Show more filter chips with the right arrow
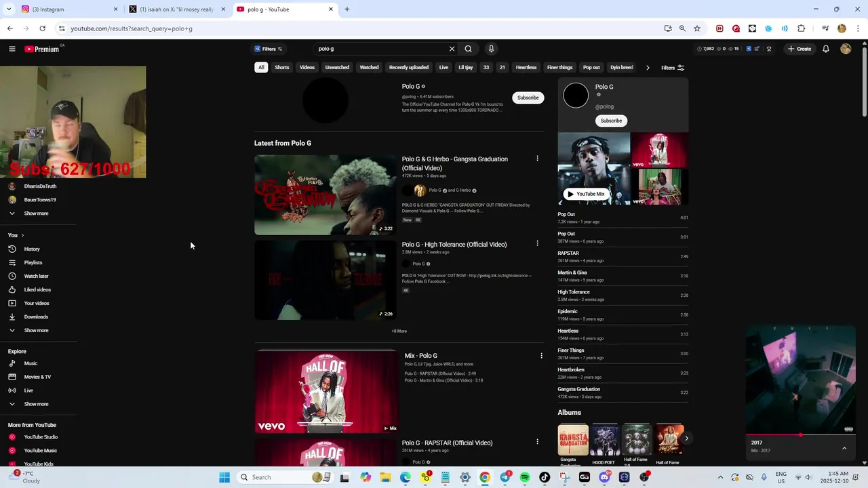868x488 pixels. tap(648, 68)
